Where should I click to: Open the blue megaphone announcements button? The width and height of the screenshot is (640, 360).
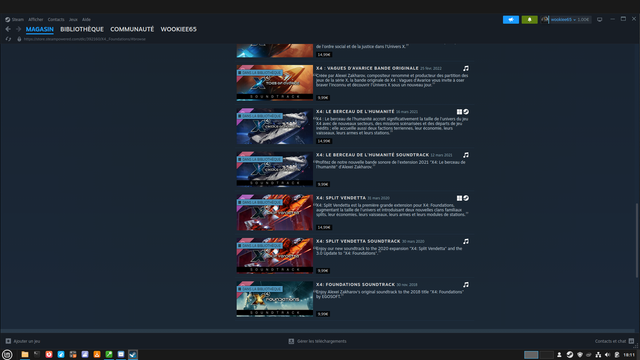pos(511,20)
